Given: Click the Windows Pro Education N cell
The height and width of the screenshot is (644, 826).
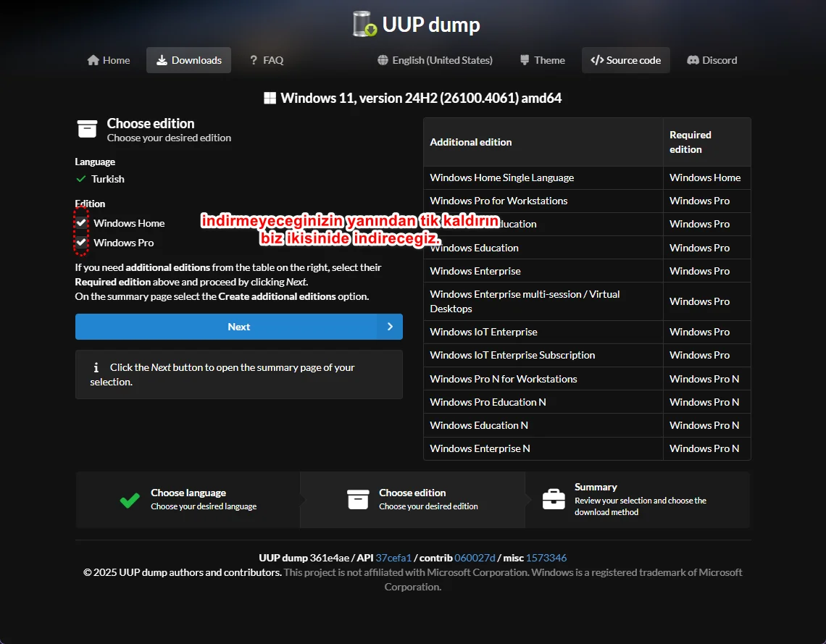Looking at the screenshot, I should (543, 402).
